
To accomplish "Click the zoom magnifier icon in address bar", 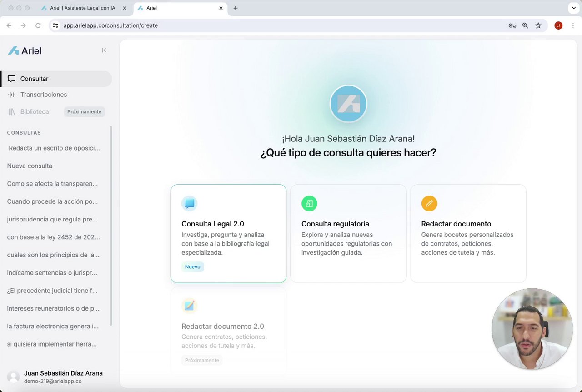I will pos(525,25).
